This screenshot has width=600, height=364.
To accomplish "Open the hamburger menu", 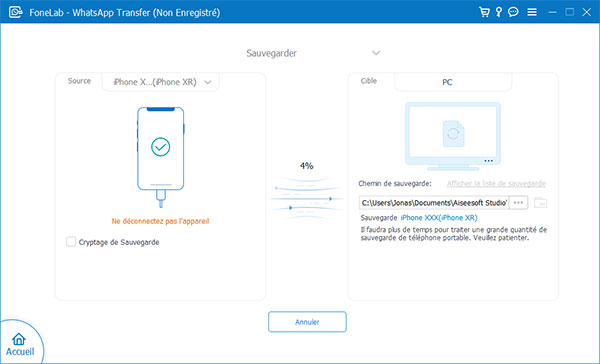I will pyautogui.click(x=532, y=12).
